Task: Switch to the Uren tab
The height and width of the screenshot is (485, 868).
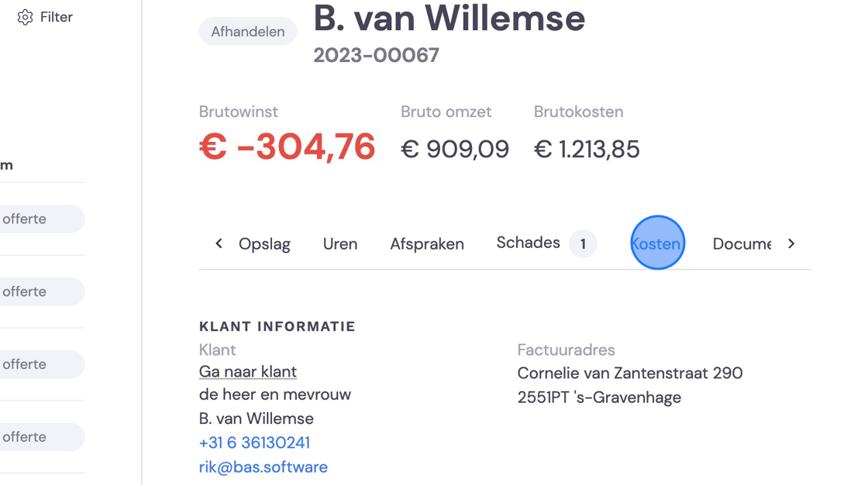Action: pos(340,244)
